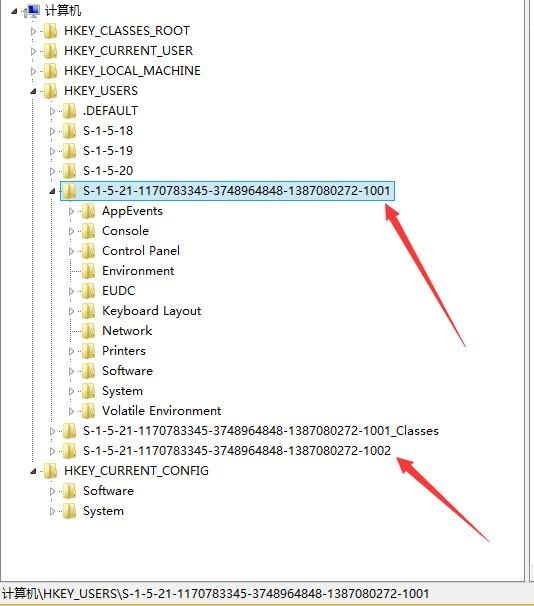Click the HKEY_LOCAL_MACHINE folder icon
This screenshot has width=534, height=606.
coord(51,71)
